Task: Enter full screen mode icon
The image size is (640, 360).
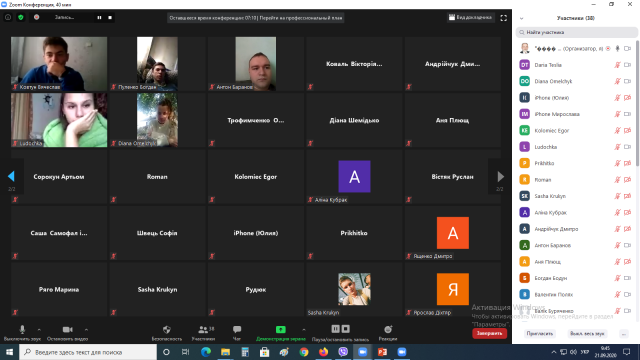Action: coord(504,18)
